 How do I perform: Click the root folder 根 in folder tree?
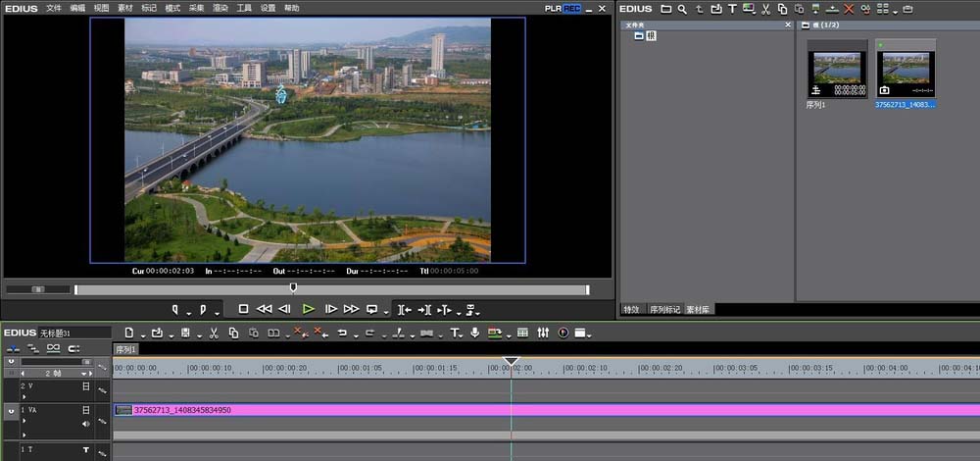coord(651,35)
